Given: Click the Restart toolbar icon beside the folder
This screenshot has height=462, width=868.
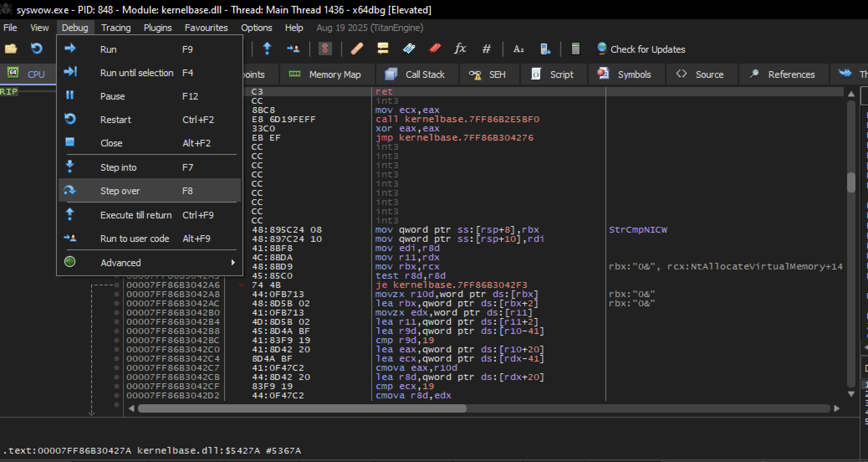Looking at the screenshot, I should 37,49.
